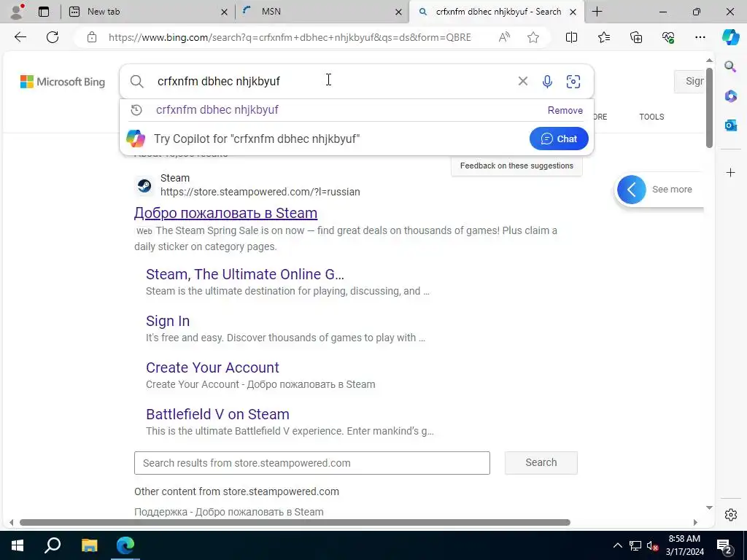Click the Microsoft Edge taskbar icon
747x560 pixels.
click(125, 545)
